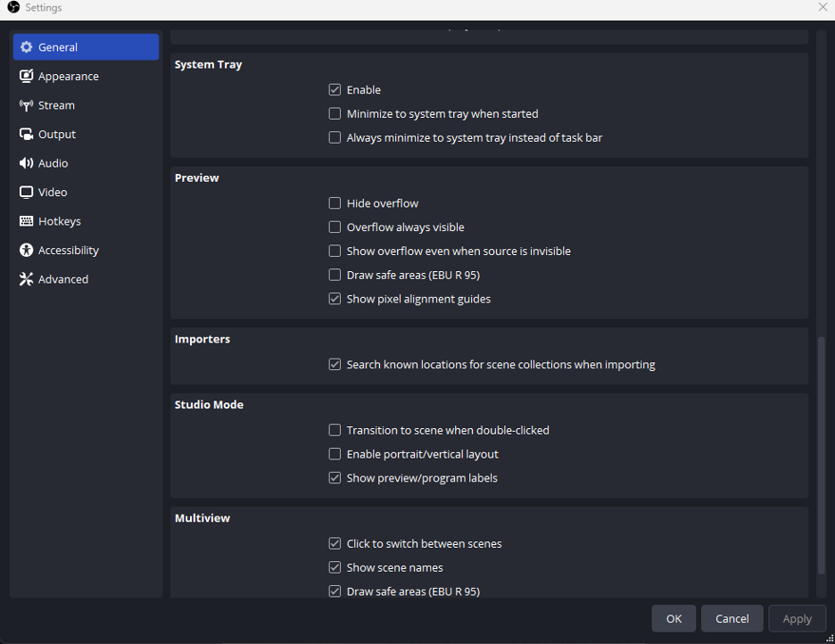This screenshot has width=835, height=644.
Task: Select the Stream antenna icon
Action: coord(26,105)
